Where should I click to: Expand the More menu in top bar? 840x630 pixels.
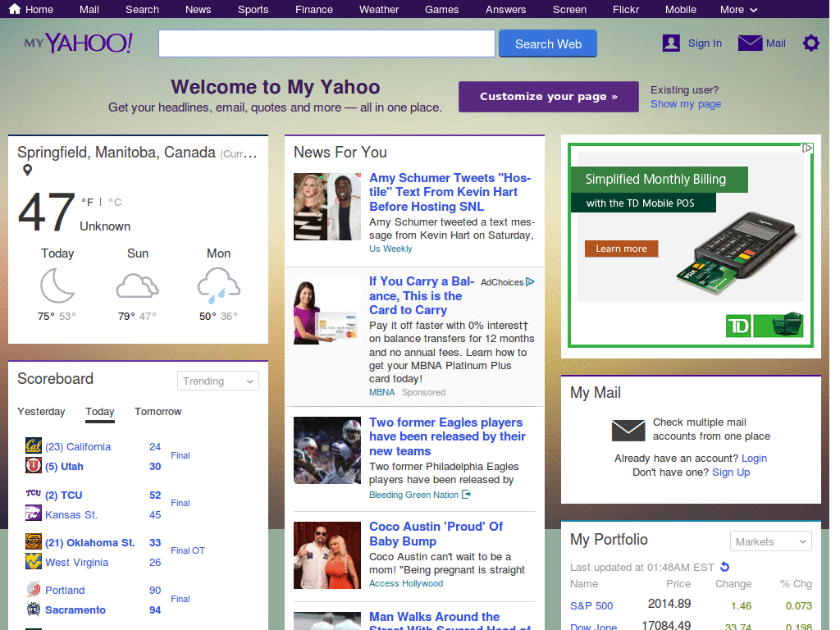click(x=738, y=10)
